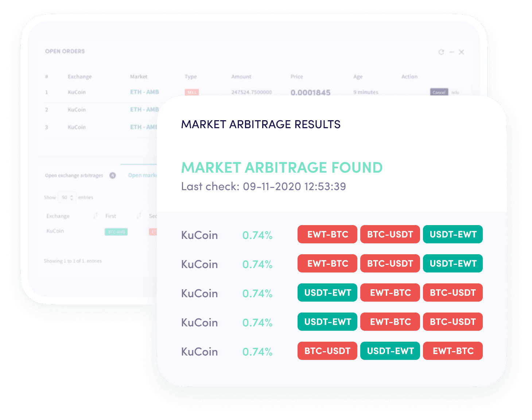Click the badge beside Open exchange arbitrages

(113, 175)
